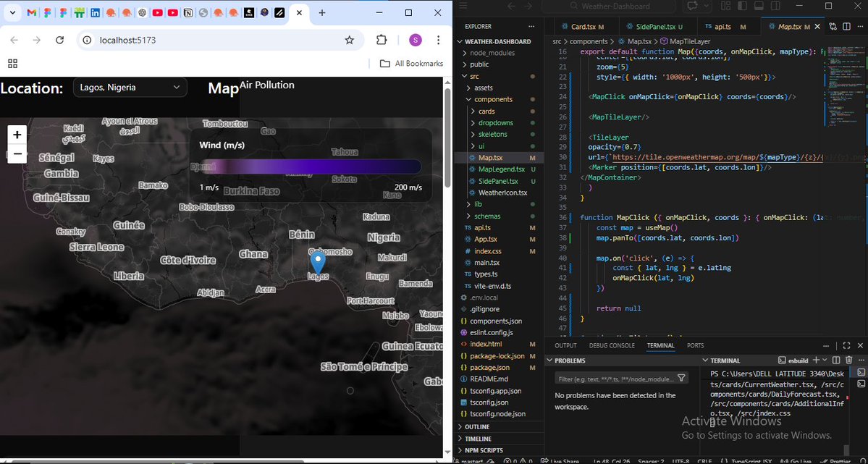Expand the NPM SCRIPTS section
This screenshot has width=868, height=464.
click(x=484, y=450)
